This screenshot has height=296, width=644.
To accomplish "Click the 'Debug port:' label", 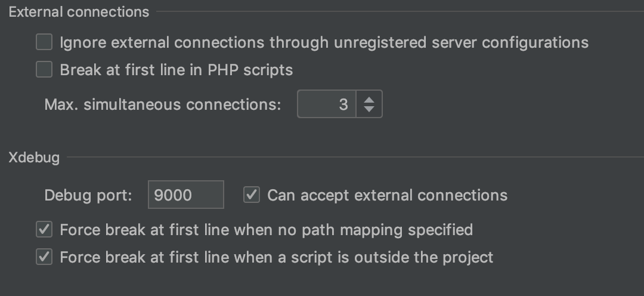I will [88, 195].
